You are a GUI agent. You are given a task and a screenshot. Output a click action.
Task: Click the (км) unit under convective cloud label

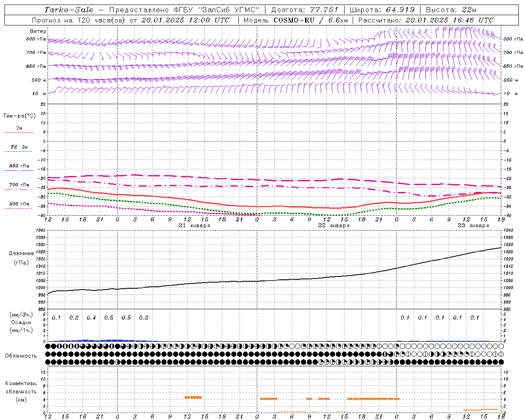tap(21, 399)
